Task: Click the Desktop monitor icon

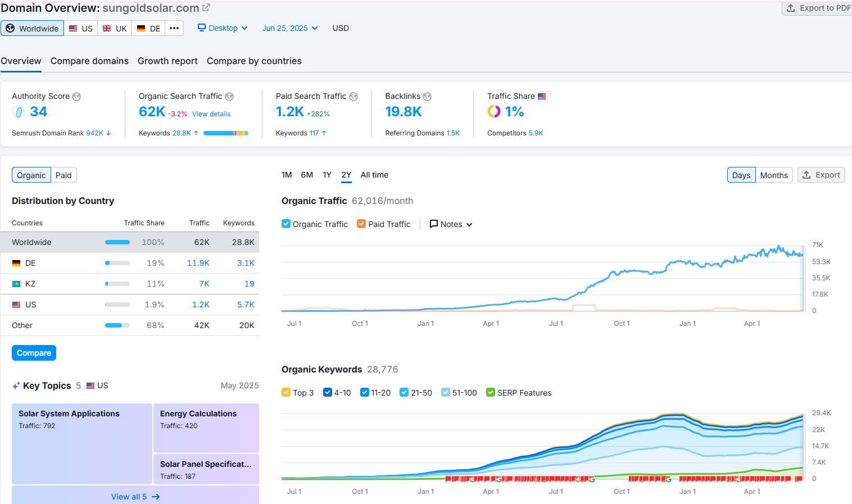Action: [x=202, y=28]
